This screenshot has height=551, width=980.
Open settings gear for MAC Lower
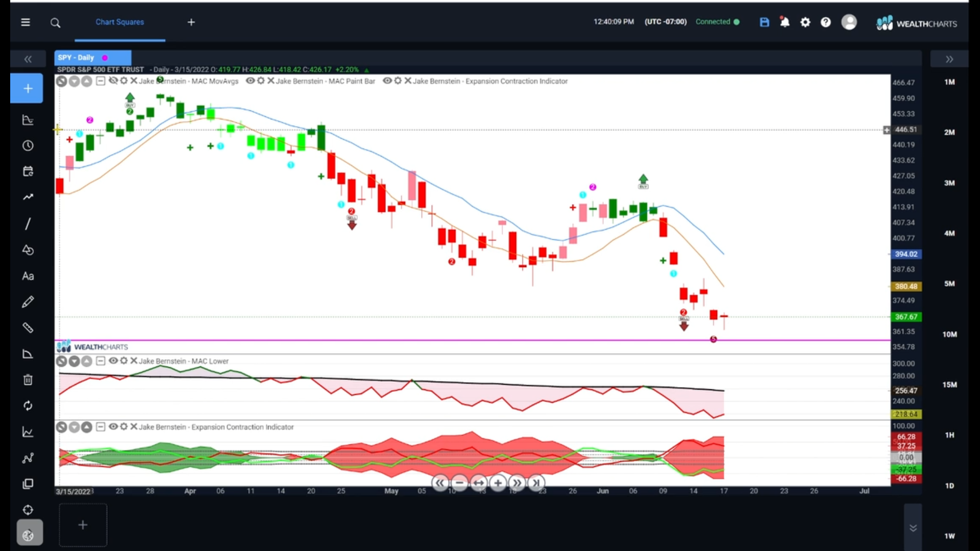click(124, 361)
